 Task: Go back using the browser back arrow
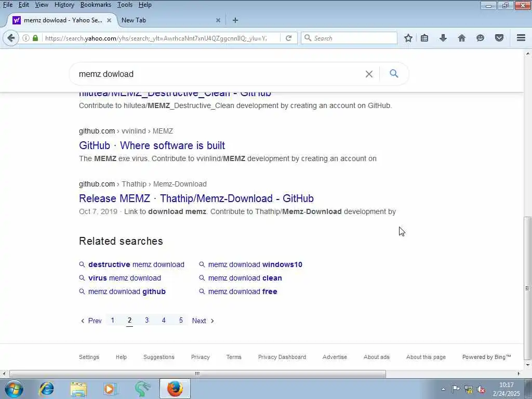[11, 38]
